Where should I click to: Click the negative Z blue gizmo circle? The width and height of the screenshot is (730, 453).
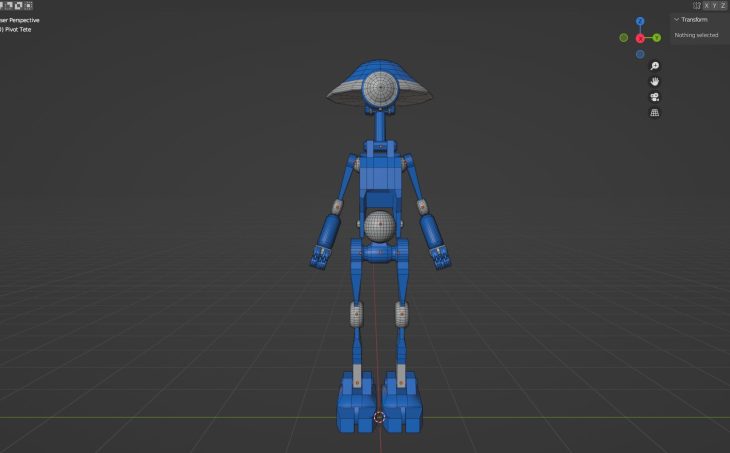coord(640,54)
